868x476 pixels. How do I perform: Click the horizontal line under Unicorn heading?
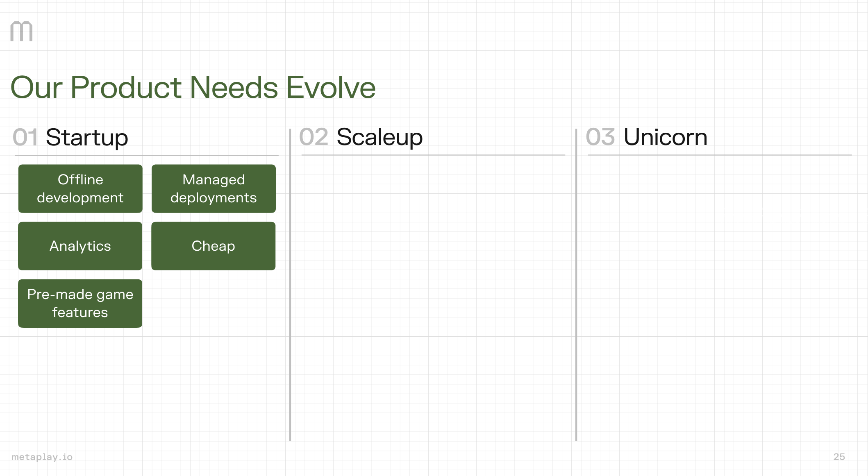(720, 155)
